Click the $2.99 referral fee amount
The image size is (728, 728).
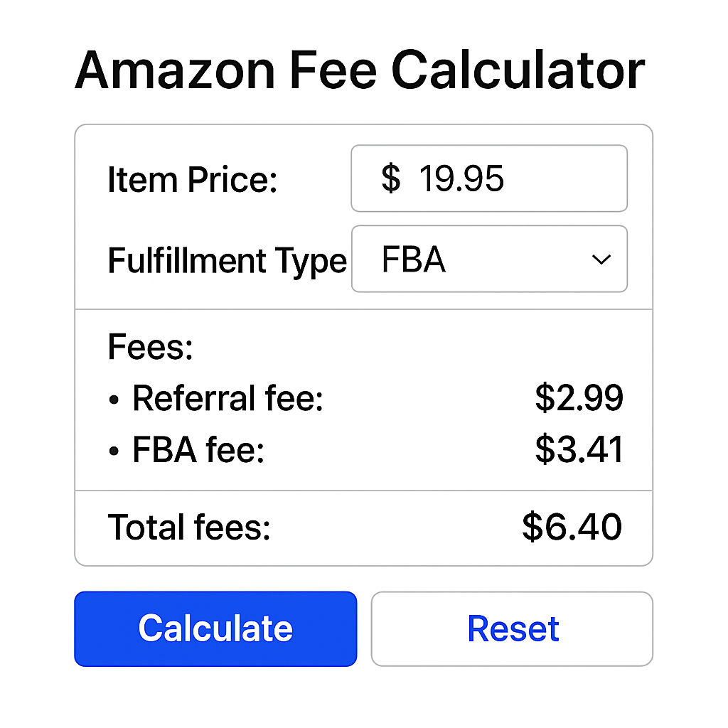579,398
